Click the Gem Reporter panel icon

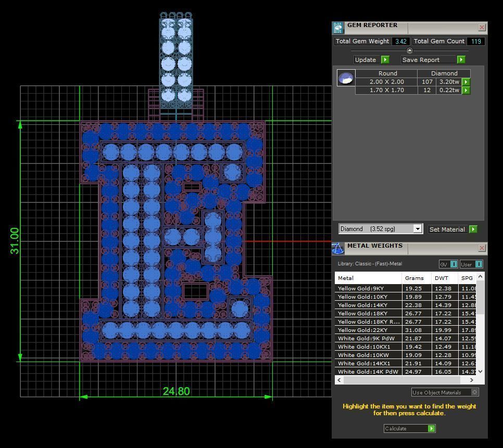coord(338,28)
